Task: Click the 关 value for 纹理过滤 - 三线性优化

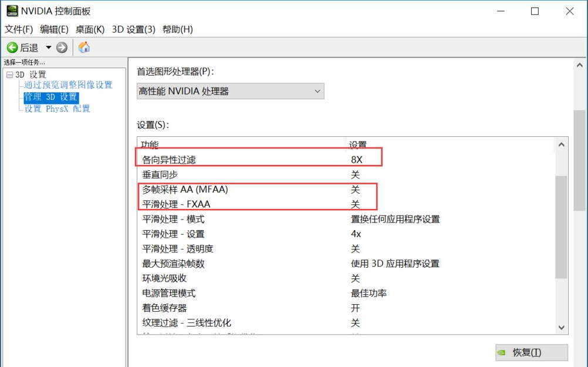Action: (355, 323)
